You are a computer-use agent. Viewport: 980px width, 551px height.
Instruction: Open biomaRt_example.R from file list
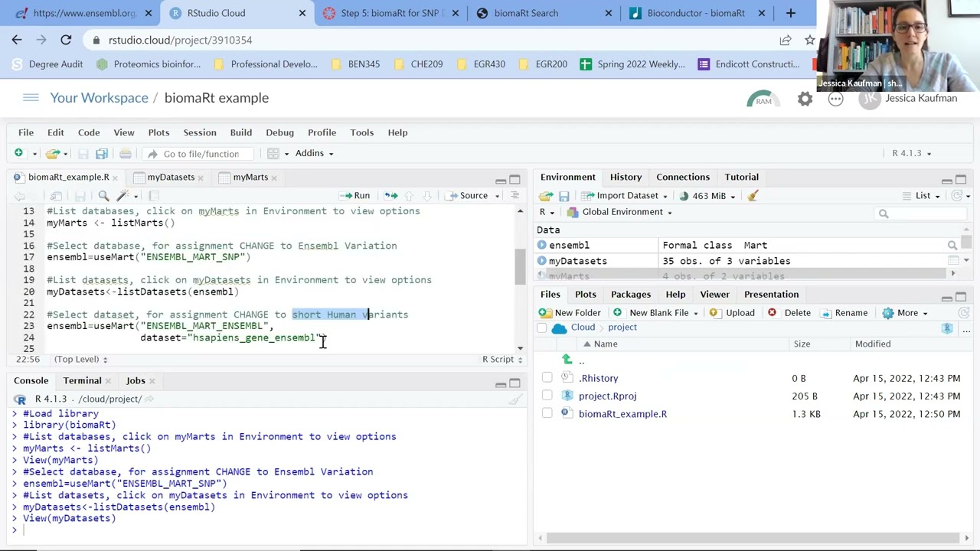(622, 414)
